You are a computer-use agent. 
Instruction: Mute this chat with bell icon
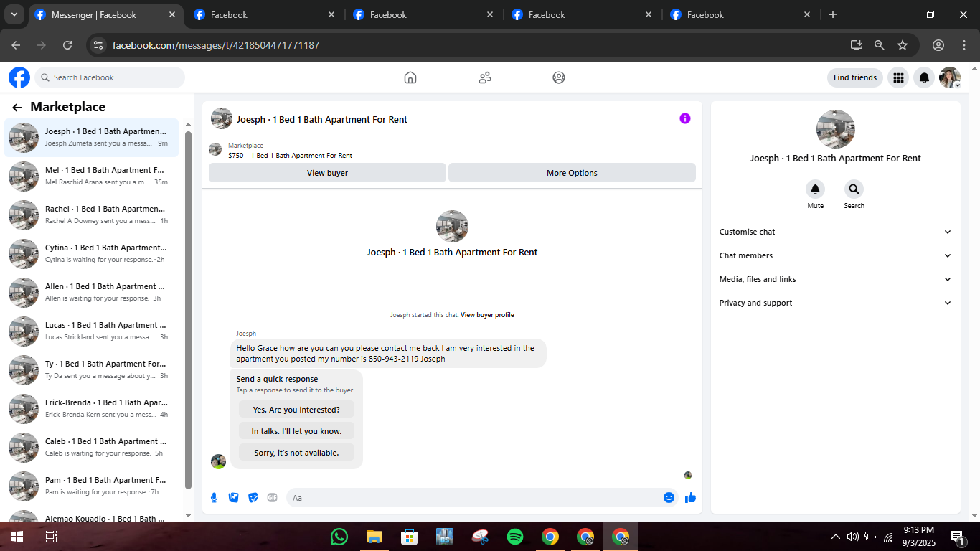pos(815,189)
